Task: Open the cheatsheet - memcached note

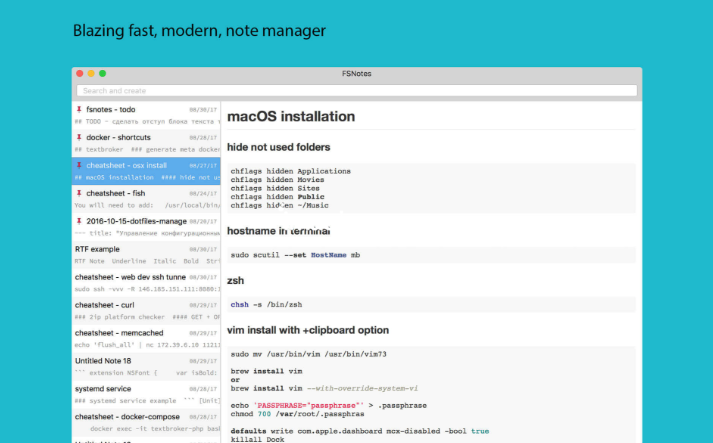Action: 146,338
